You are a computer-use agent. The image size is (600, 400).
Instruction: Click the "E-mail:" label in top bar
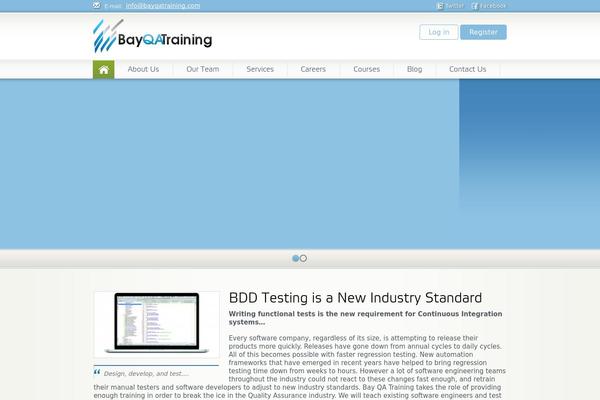point(113,6)
